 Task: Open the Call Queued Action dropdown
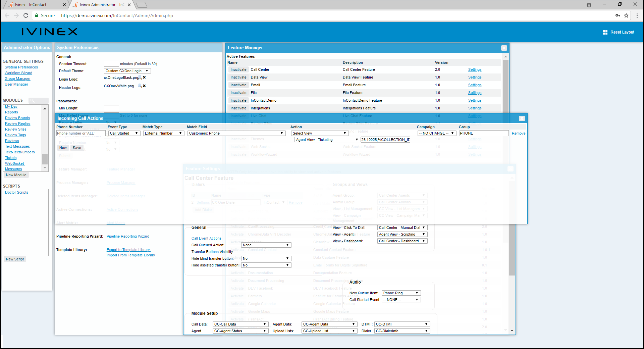click(266, 245)
